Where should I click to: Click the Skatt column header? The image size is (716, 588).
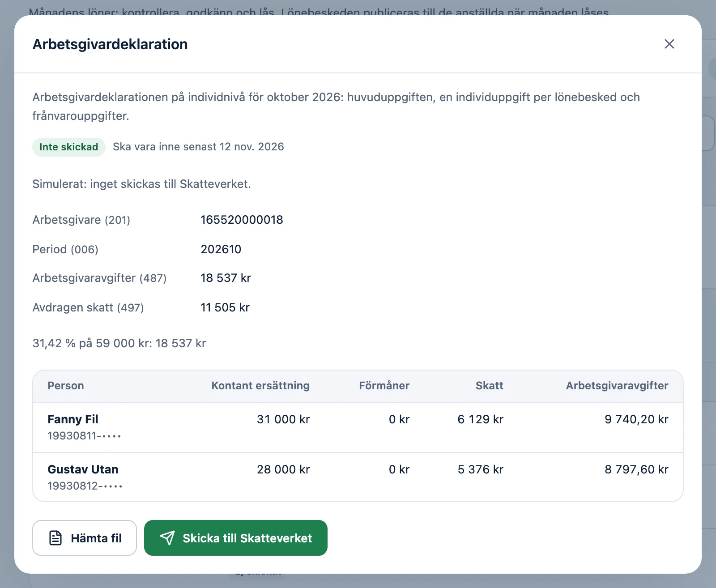pyautogui.click(x=489, y=386)
